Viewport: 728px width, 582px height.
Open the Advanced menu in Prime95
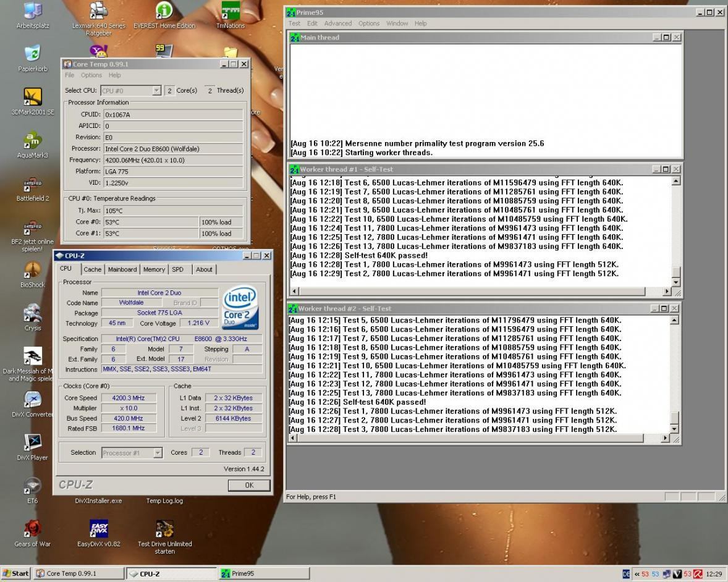(338, 23)
